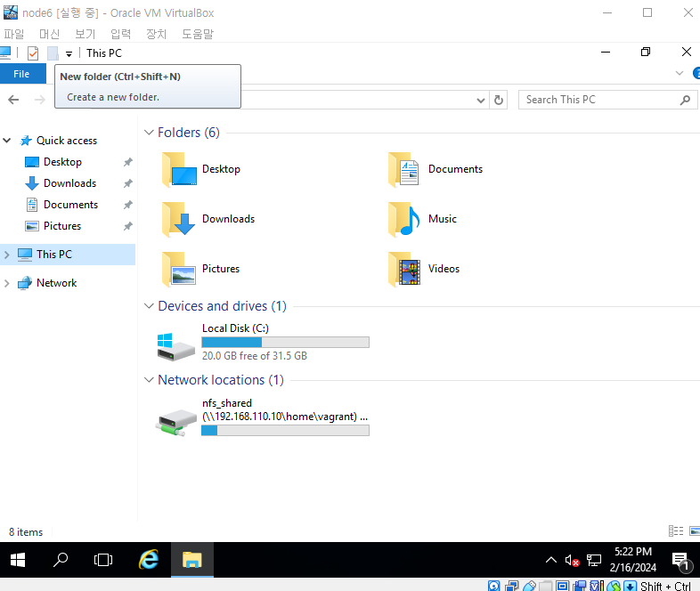Open the 입력 menu in VirtualBox
The width and height of the screenshot is (700, 591).
120,34
